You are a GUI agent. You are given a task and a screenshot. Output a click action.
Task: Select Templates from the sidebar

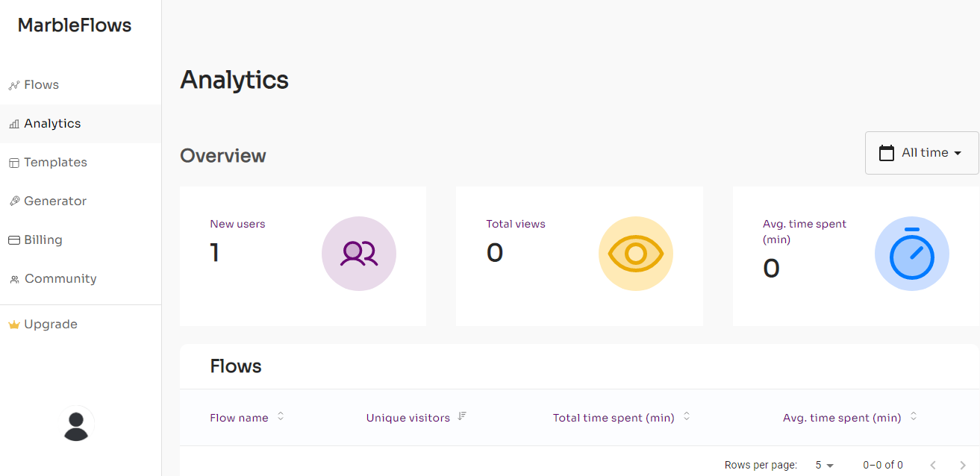point(55,163)
